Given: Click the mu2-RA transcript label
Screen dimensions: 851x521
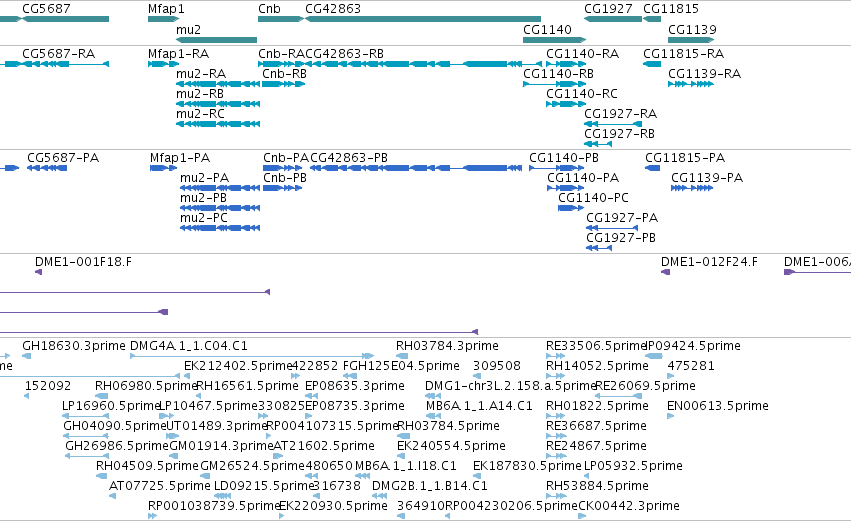Looking at the screenshot, I should 201,74.
